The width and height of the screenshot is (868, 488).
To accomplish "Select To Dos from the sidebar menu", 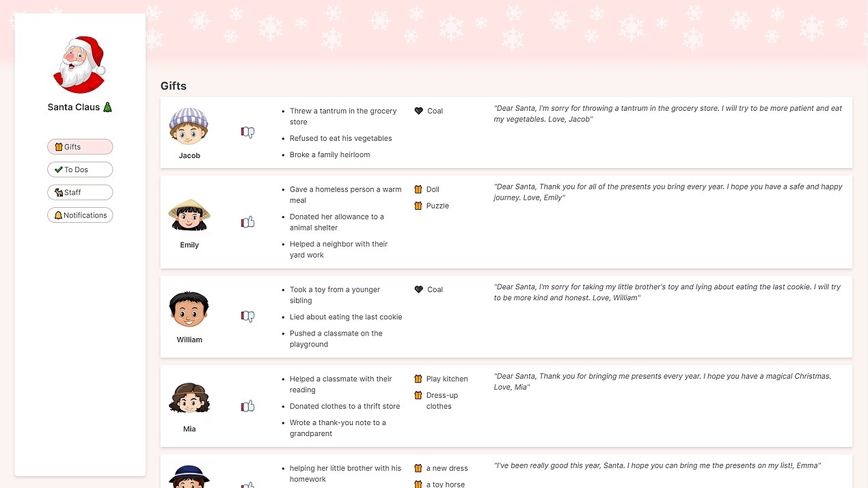I will [x=80, y=170].
